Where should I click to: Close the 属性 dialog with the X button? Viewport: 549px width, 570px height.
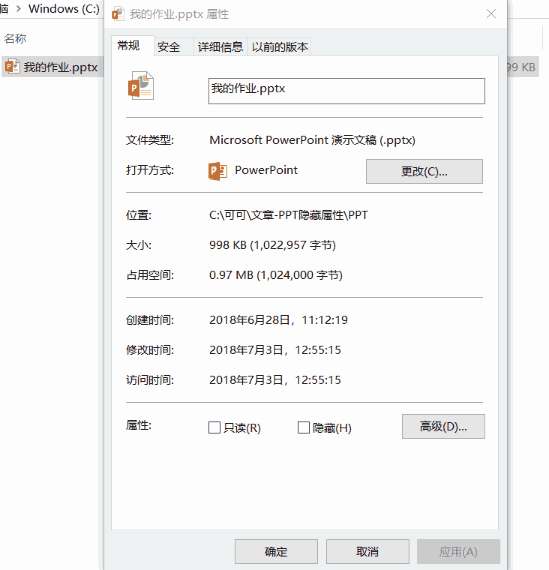[x=491, y=14]
